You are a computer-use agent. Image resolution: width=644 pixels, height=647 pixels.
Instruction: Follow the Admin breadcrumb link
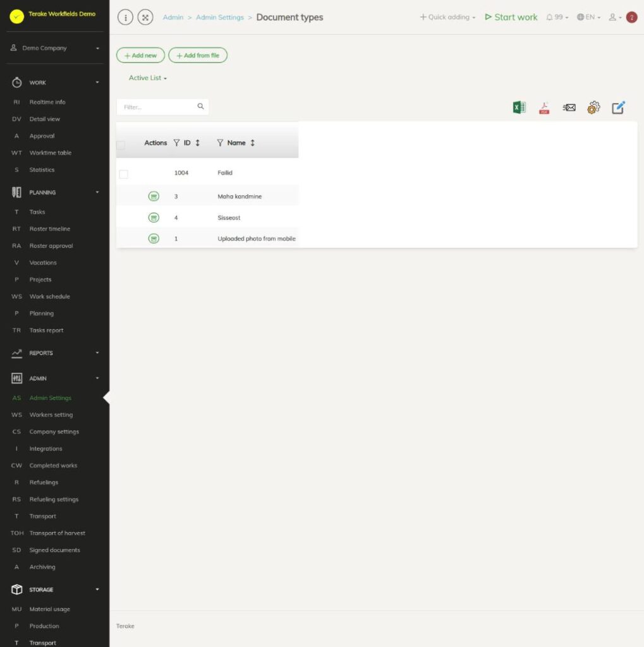(x=173, y=17)
